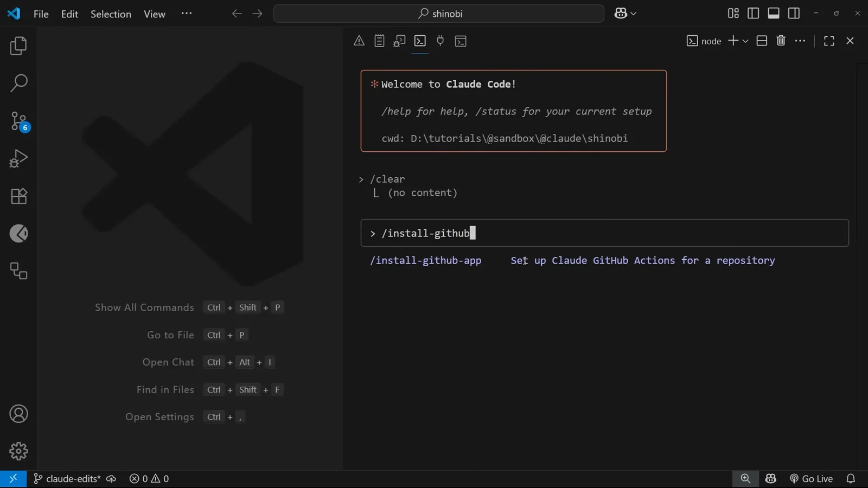Click the shinobi command center search box
The height and width of the screenshot is (488, 868).
coord(439,14)
